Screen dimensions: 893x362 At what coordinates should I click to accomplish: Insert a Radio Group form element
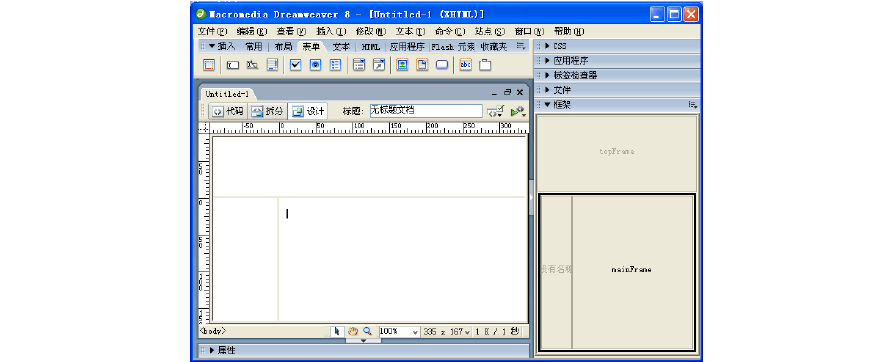point(335,65)
